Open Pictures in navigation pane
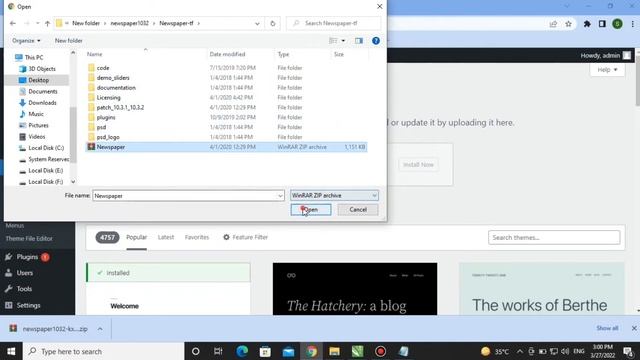The height and width of the screenshot is (360, 640). (38, 125)
